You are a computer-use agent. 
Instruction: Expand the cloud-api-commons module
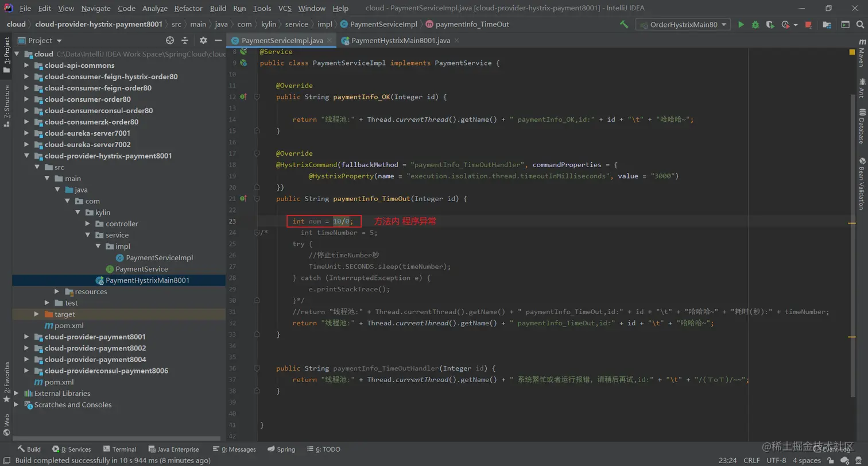(26, 66)
